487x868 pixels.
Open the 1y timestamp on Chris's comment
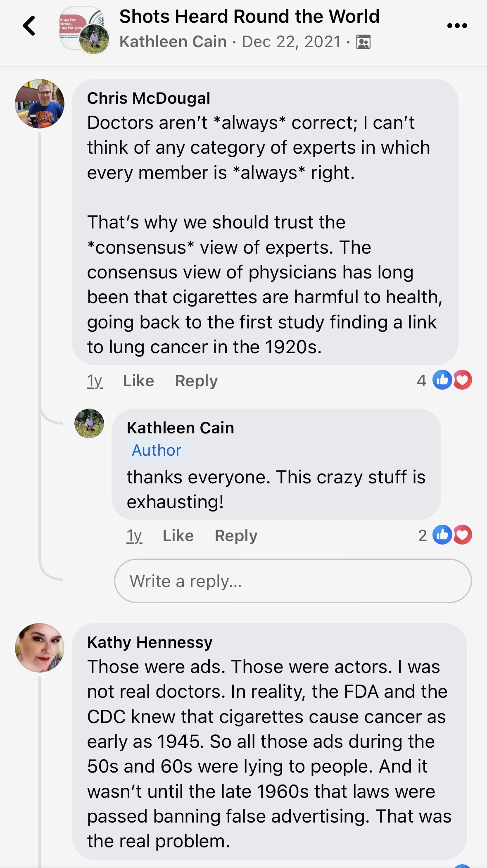click(95, 380)
